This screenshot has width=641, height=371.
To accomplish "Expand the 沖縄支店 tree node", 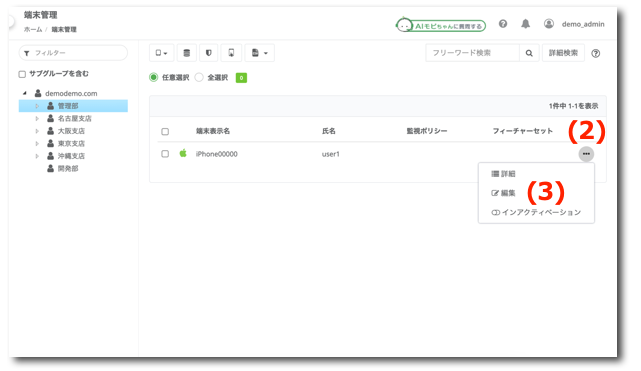I will point(37,156).
